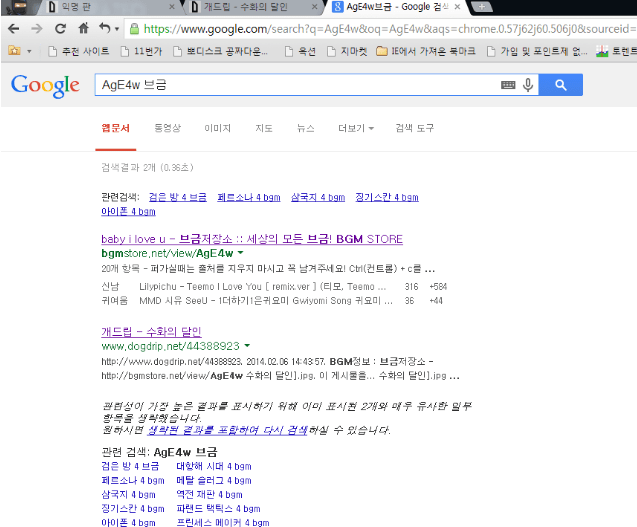Click the green padlock security icon
637x527 pixels.
(x=134, y=28)
